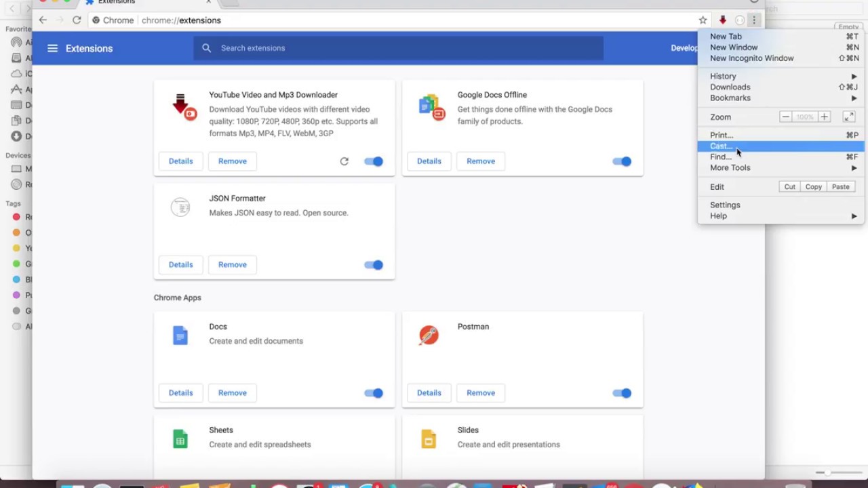Disable YouTube Video and Mp3 Downloader toggle
The image size is (868, 488).
(x=374, y=161)
